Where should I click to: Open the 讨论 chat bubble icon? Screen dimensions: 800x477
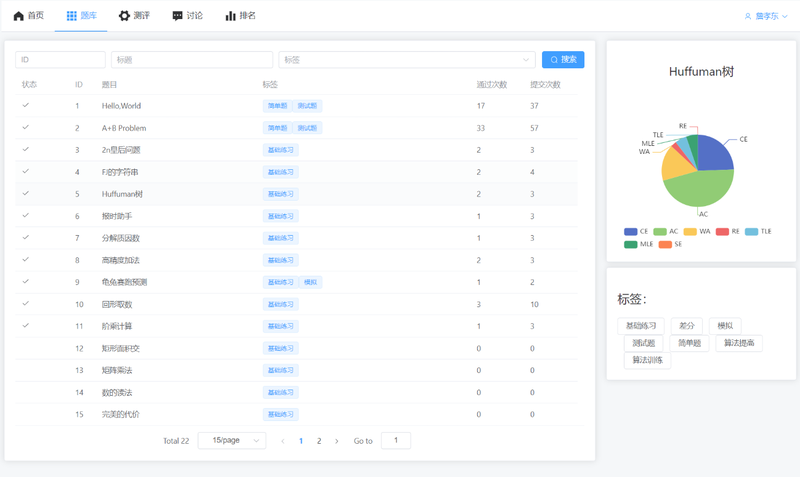point(178,16)
